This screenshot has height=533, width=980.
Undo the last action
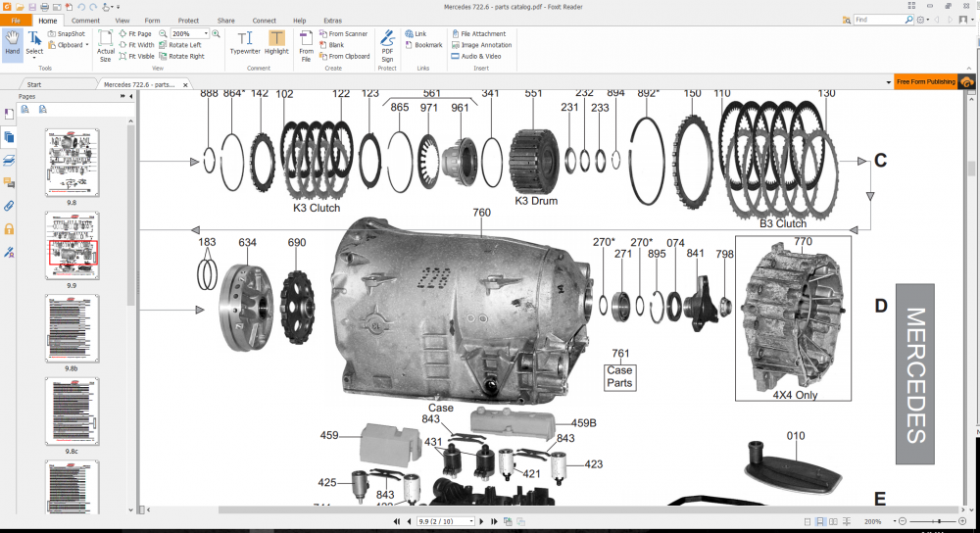[80, 7]
